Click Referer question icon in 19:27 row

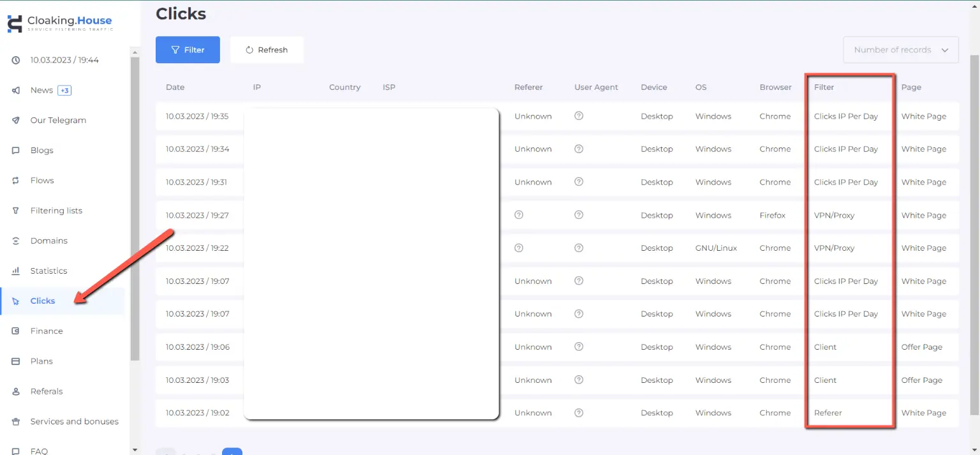pos(519,215)
